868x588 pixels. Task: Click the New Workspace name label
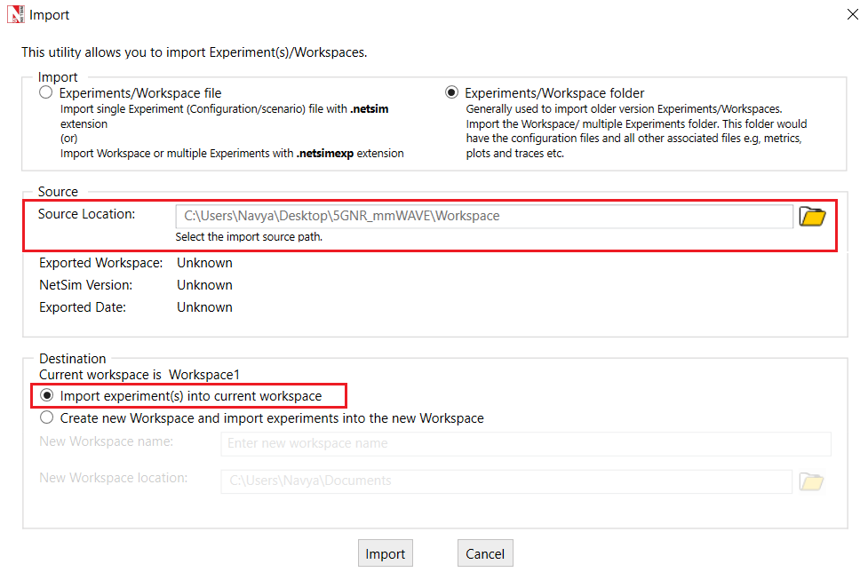click(x=107, y=441)
